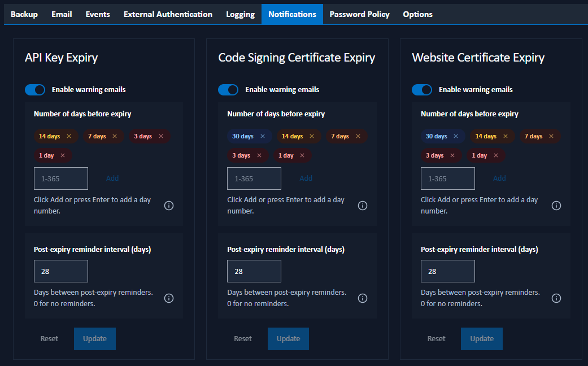Click Code Signing post-expiry interval field showing 28
Image resolution: width=588 pixels, height=366 pixels.
254,271
